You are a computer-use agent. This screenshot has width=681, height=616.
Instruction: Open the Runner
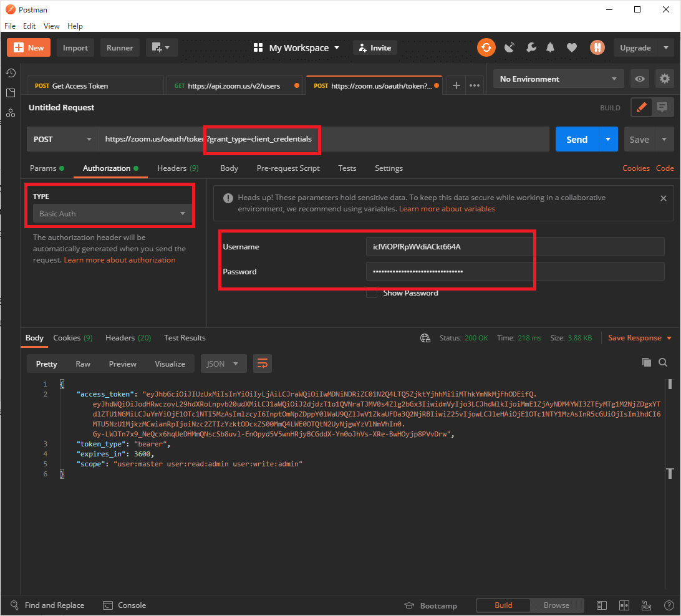click(120, 47)
